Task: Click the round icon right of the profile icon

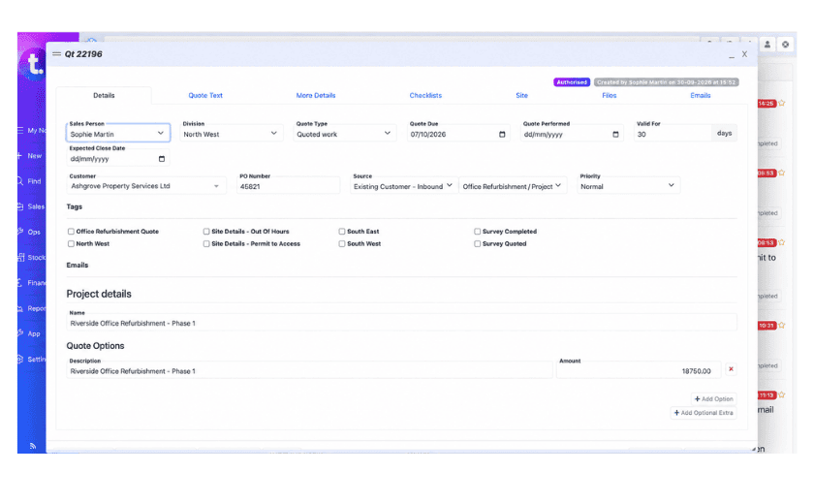Action: pyautogui.click(x=786, y=45)
